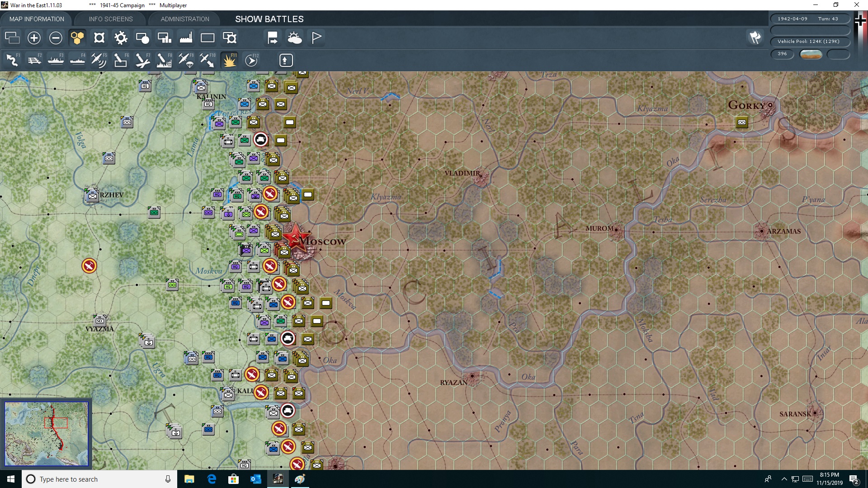The height and width of the screenshot is (488, 868).
Task: Click the factory toolbar icon
Action: point(186,38)
